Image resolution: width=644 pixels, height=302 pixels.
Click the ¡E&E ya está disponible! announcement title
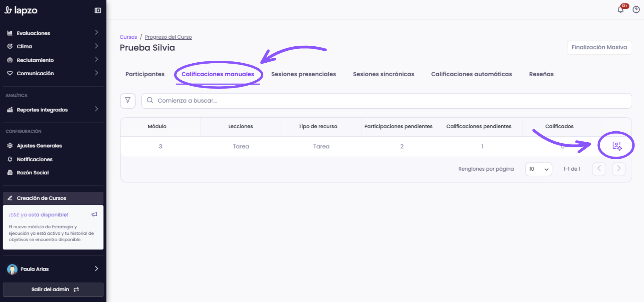click(39, 215)
